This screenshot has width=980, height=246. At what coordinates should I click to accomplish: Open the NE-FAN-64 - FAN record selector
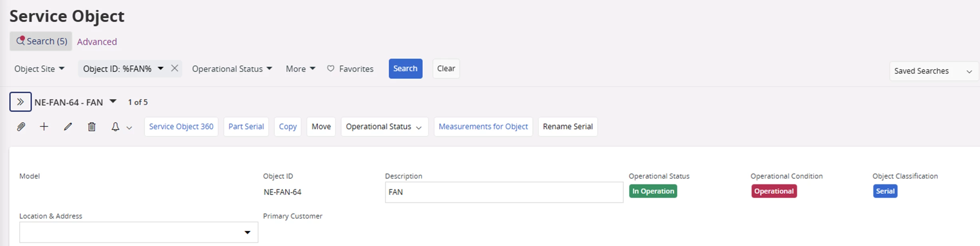tap(113, 101)
